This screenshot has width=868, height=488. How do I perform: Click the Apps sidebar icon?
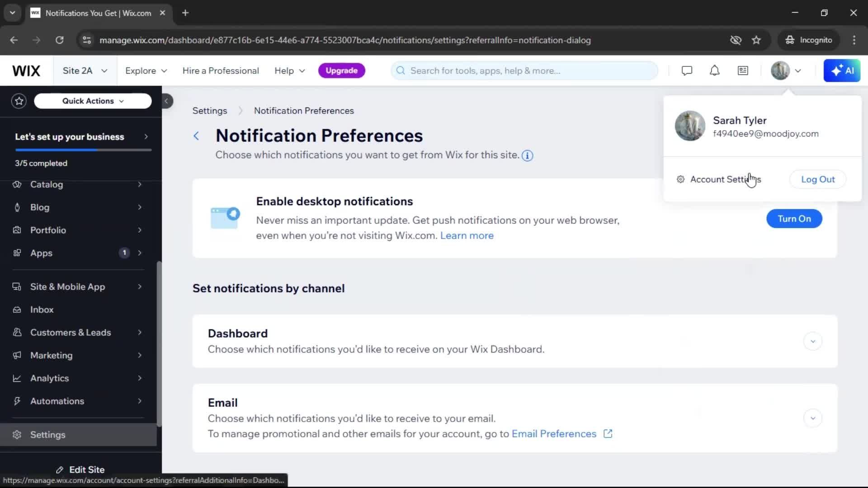(x=17, y=253)
